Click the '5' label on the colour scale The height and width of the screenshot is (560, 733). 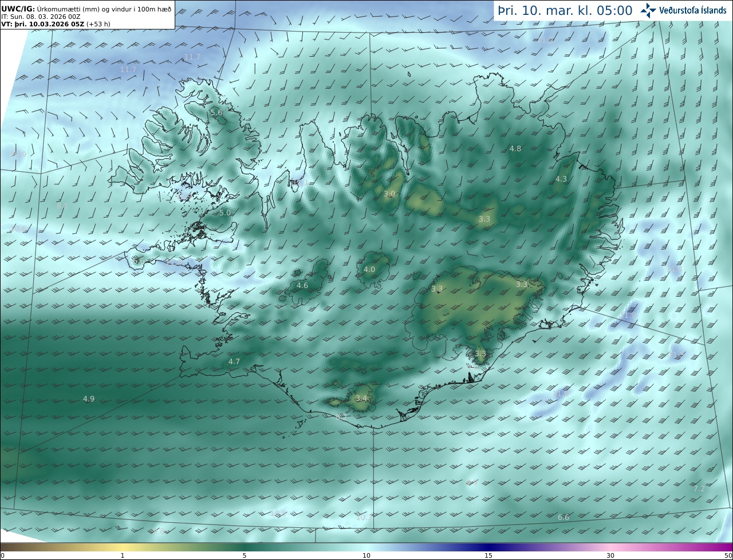(245, 555)
